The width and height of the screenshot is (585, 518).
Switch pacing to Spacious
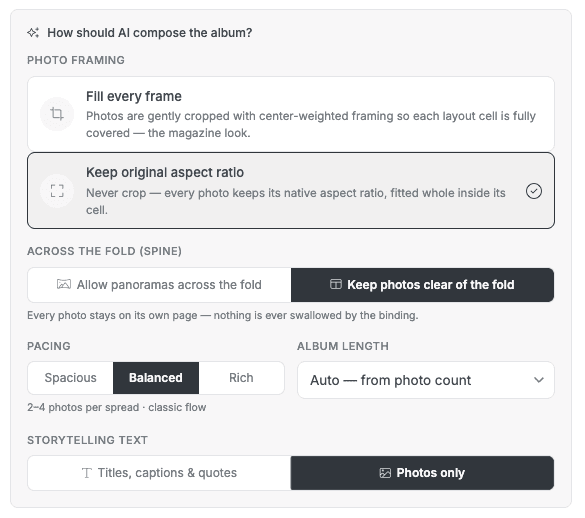point(71,378)
